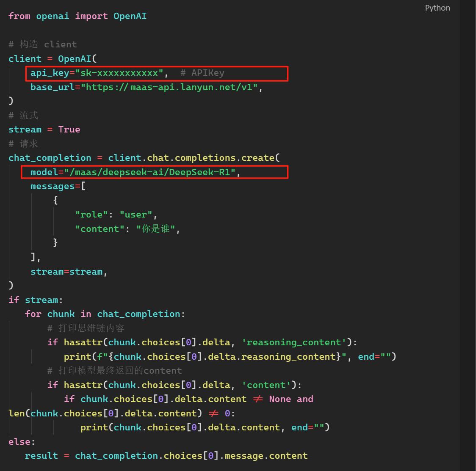Click the # APIKey comment
This screenshot has height=471, width=476.
[x=202, y=73]
